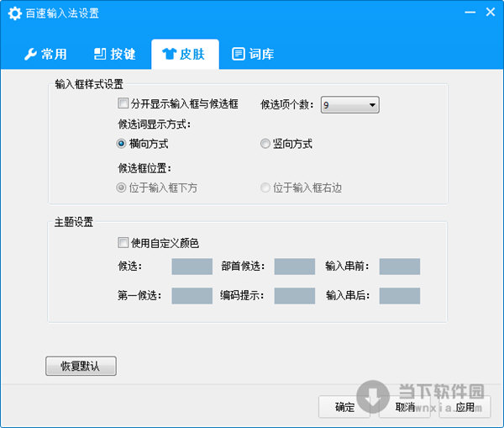Select 竖向方式 radio button
Viewport: 504px width, 428px height.
[265, 144]
